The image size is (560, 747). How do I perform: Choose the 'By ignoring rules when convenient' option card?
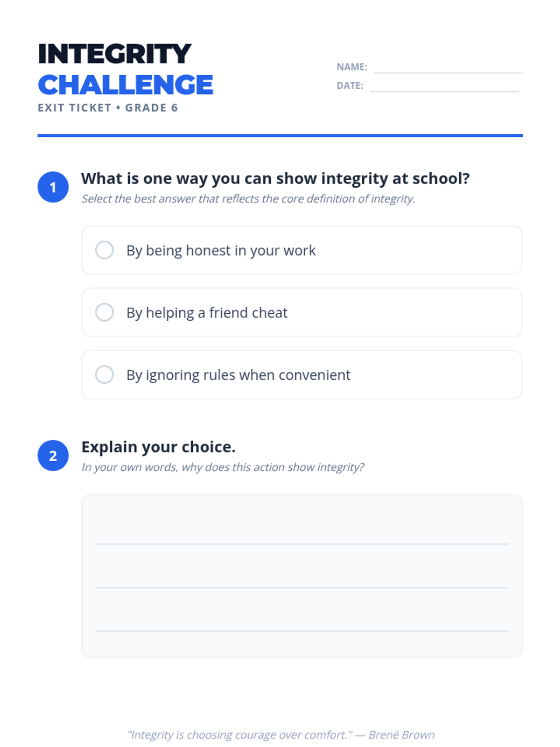point(302,374)
